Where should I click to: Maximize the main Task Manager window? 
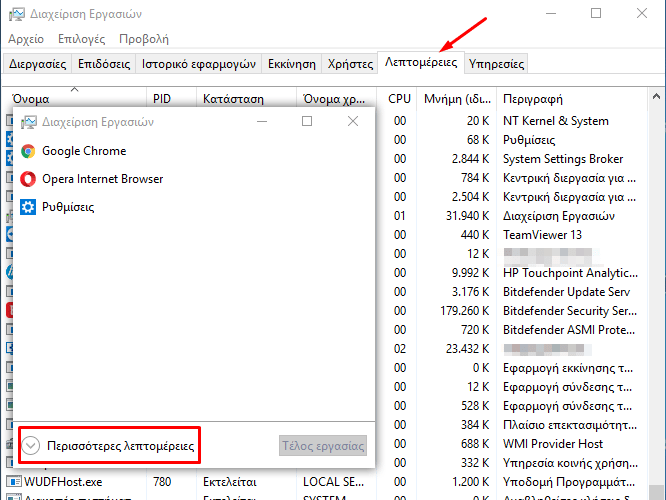(596, 14)
